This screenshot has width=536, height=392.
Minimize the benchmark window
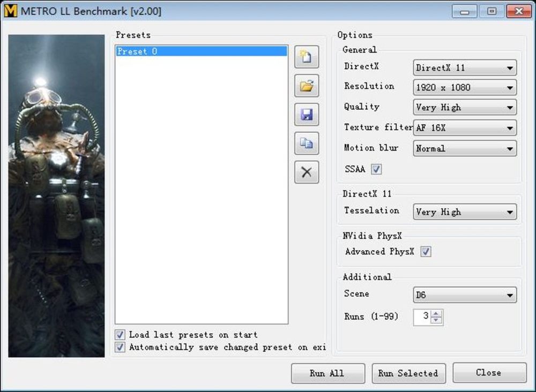[x=464, y=12]
